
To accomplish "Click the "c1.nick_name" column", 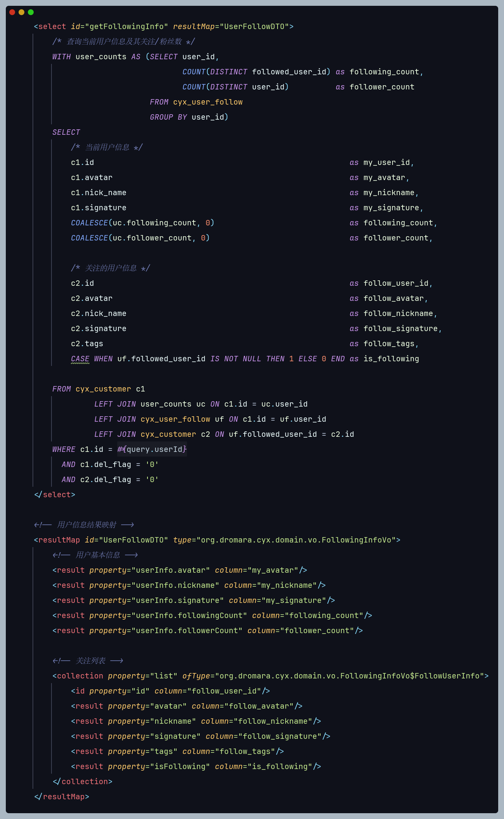I will click(x=99, y=192).
